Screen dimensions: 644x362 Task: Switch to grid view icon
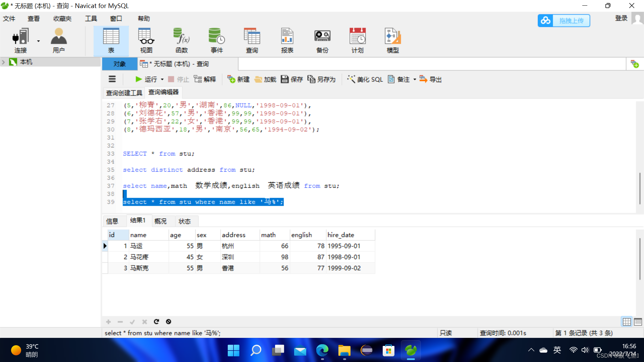[627, 322]
